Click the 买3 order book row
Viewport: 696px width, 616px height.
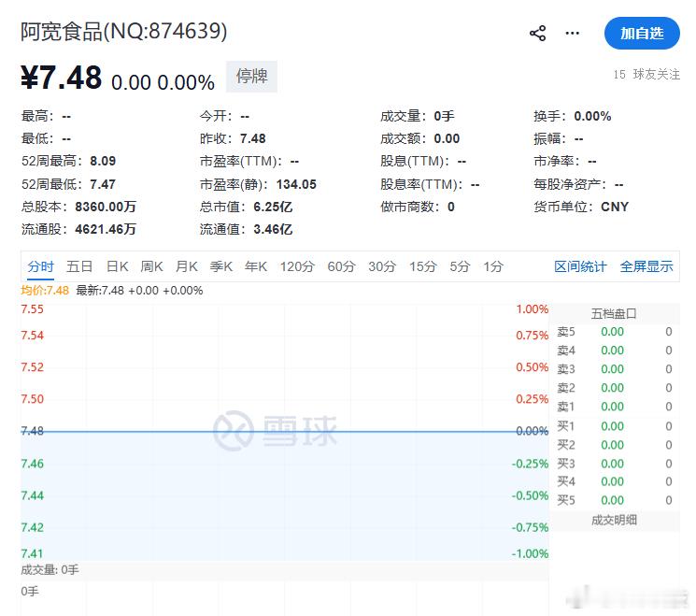pos(615,464)
